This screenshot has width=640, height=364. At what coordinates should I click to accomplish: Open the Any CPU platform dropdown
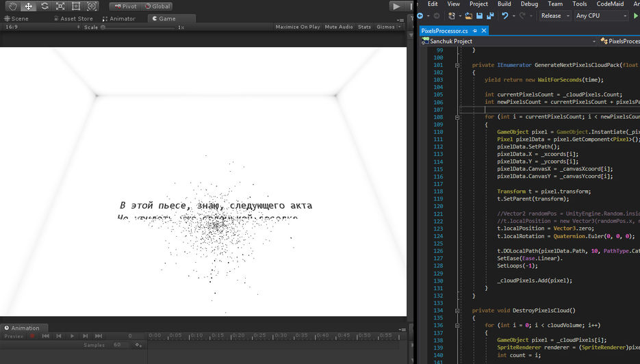pyautogui.click(x=602, y=16)
